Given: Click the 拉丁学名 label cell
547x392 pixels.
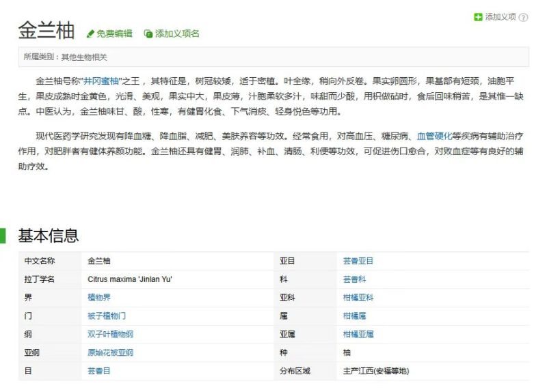Looking at the screenshot, I should (50, 279).
